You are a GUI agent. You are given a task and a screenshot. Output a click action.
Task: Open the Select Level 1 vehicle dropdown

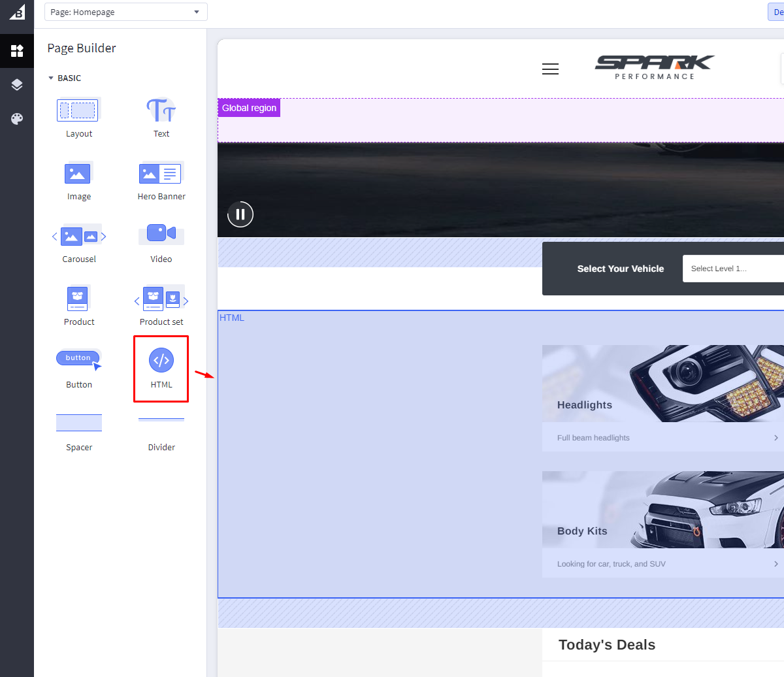tap(733, 269)
